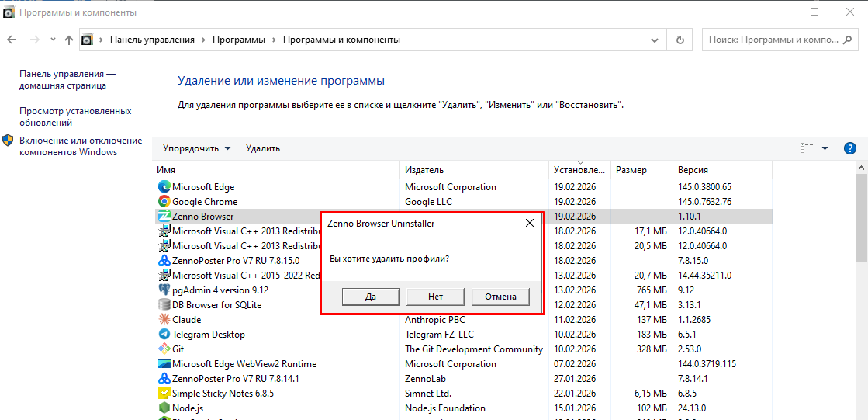Click the scrollbar up arrow

[x=862, y=168]
